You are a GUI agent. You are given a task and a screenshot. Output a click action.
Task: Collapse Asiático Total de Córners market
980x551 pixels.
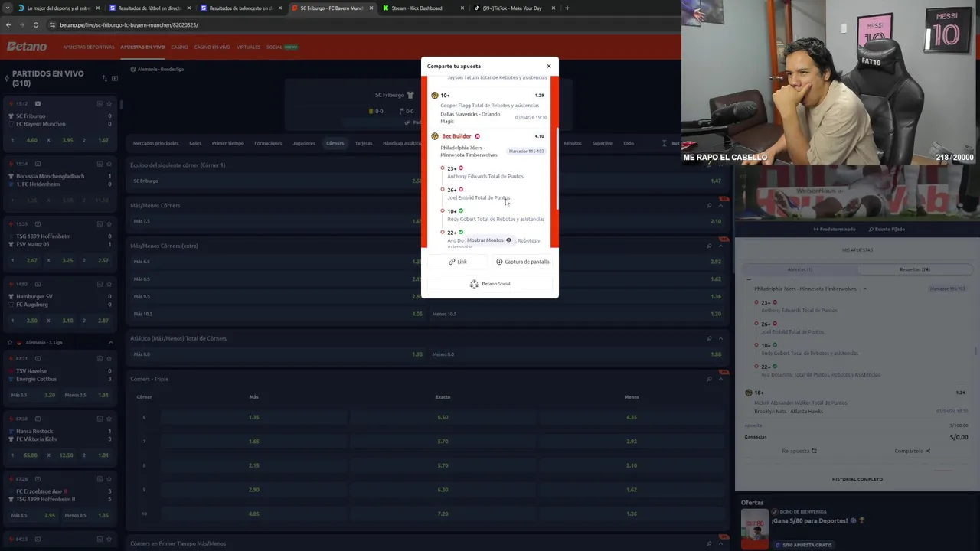tap(720, 338)
